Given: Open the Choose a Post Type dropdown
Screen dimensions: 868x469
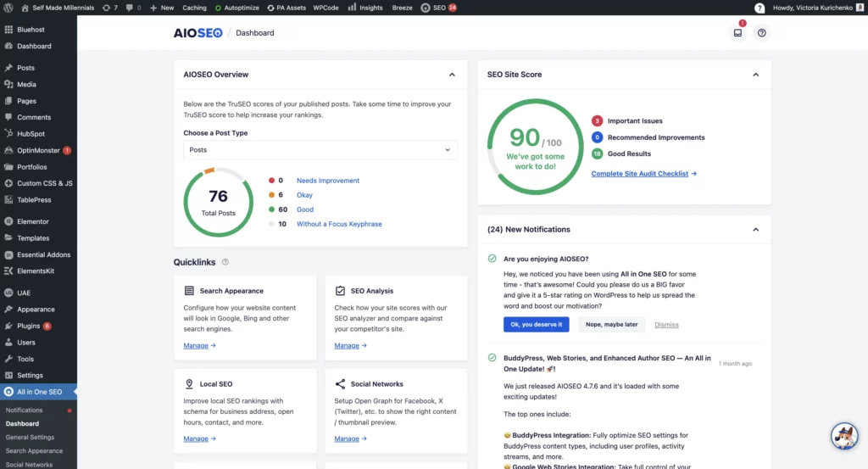Looking at the screenshot, I should click(320, 150).
